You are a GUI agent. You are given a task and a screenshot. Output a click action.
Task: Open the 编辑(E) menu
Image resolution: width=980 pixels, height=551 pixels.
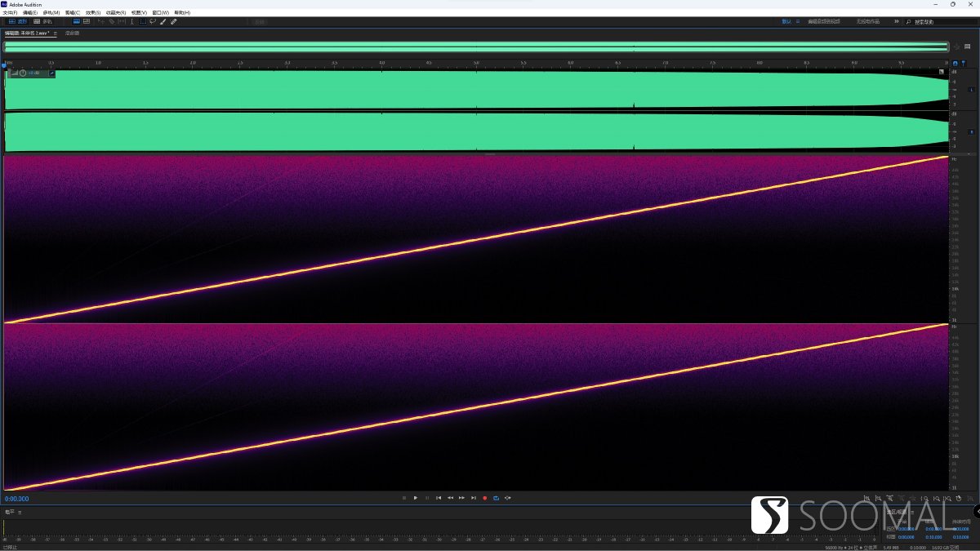(x=30, y=12)
